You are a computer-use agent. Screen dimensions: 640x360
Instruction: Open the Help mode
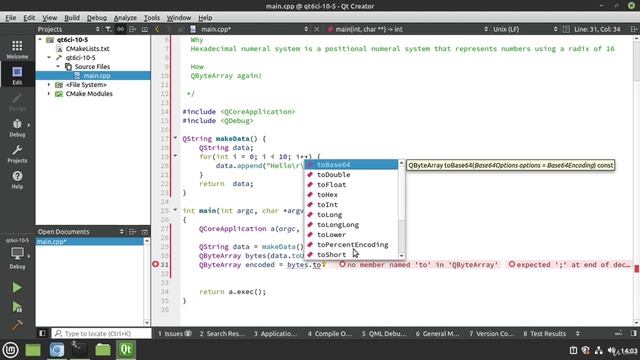(x=17, y=180)
